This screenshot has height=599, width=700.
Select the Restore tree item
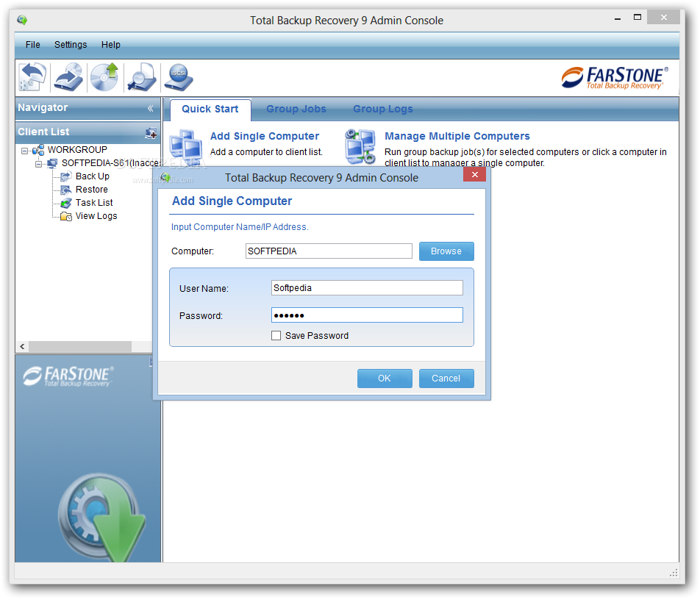click(x=91, y=190)
